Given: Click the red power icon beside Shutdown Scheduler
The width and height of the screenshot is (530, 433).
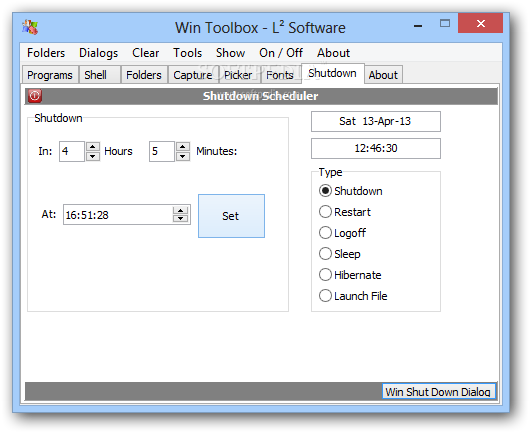Looking at the screenshot, I should [34, 96].
